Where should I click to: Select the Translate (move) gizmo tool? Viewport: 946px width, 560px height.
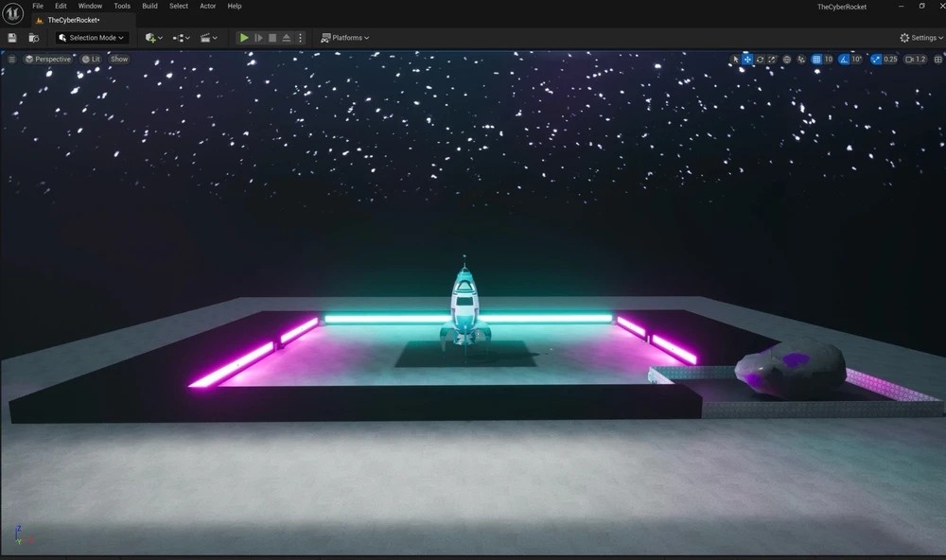tap(747, 60)
